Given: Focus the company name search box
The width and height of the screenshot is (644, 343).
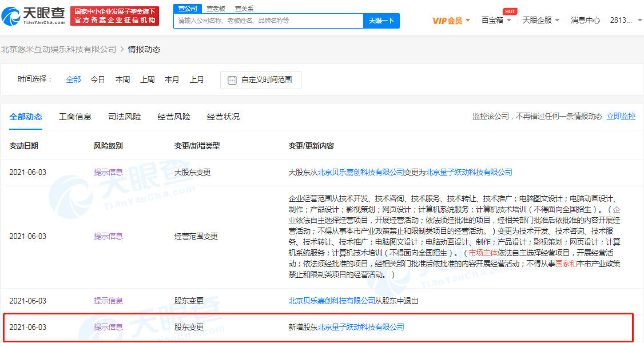Looking at the screenshot, I should [269, 21].
